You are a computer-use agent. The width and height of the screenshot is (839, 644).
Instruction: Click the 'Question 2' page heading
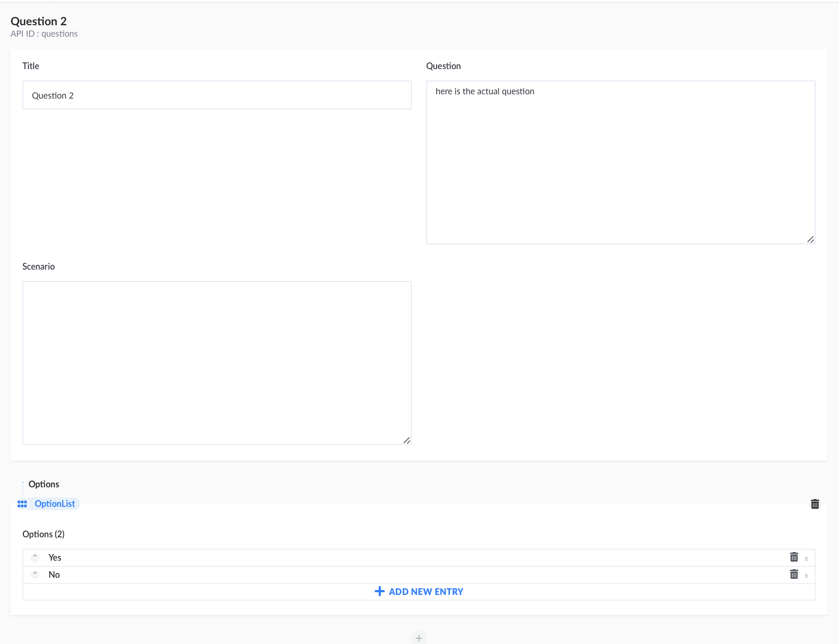point(39,21)
